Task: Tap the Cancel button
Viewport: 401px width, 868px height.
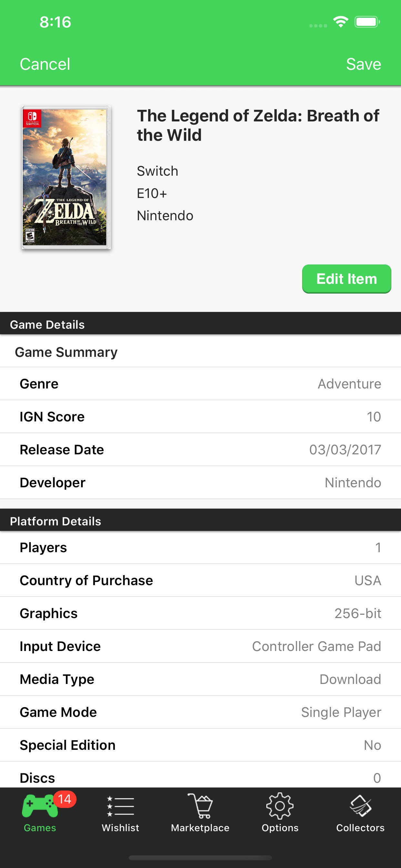Action: point(45,64)
